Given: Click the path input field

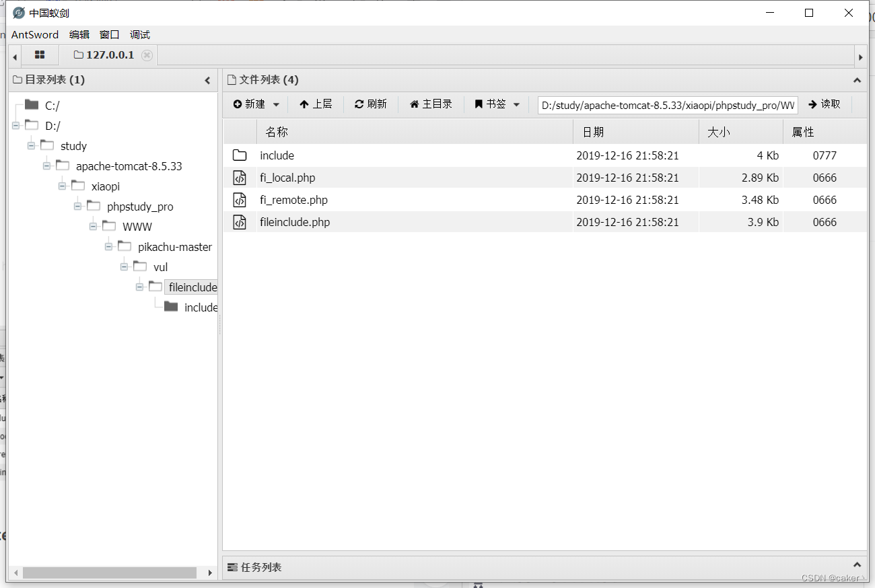Looking at the screenshot, I should 668,105.
